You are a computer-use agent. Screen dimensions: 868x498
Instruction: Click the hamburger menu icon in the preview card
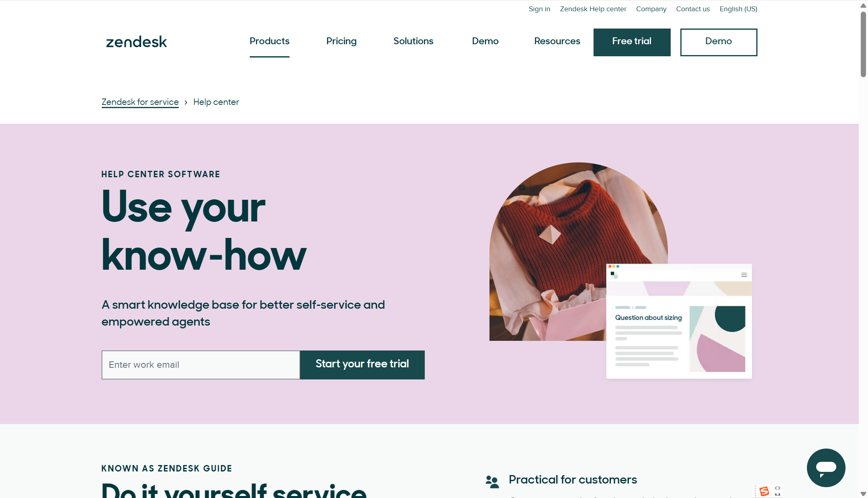[x=744, y=275]
